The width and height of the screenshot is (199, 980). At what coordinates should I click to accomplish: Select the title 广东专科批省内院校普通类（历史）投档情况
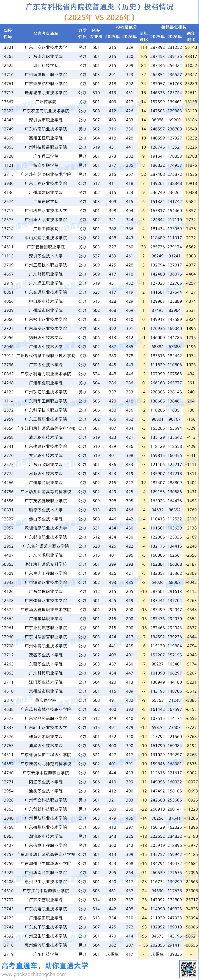pyautogui.click(x=99, y=7)
